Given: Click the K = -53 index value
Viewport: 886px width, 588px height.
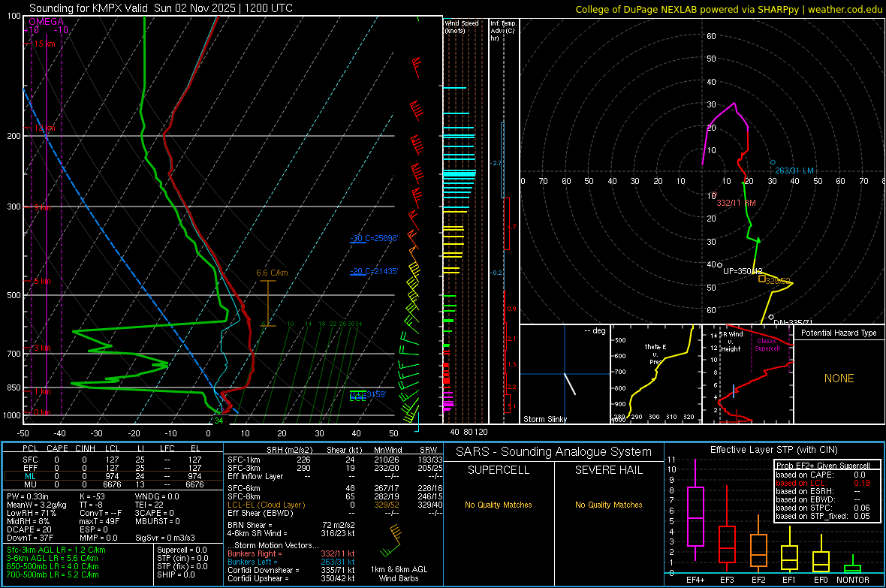Looking at the screenshot, I should 92,496.
